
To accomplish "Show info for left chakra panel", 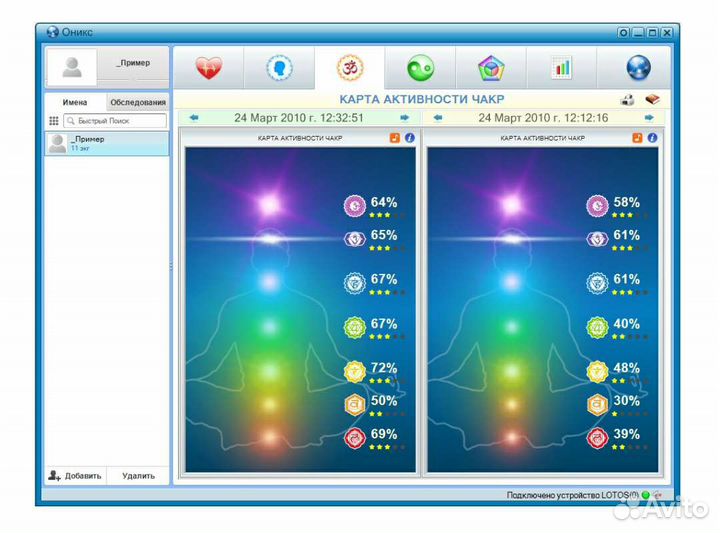I will click(409, 138).
